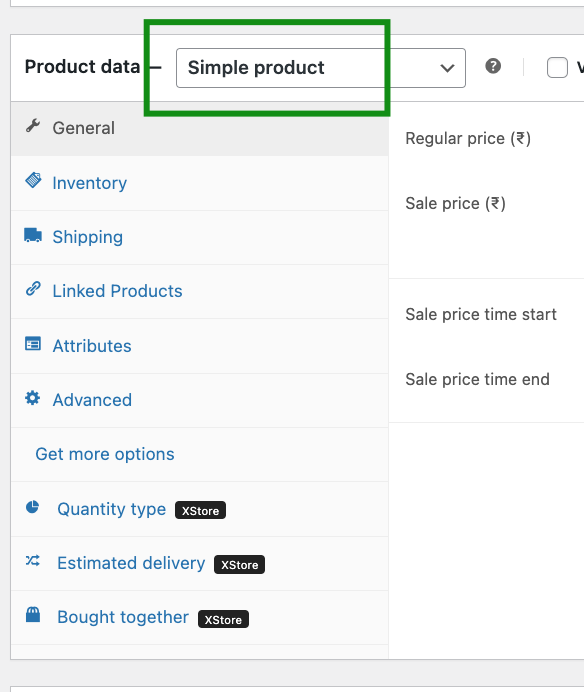The image size is (584, 692).
Task: Click the Advanced gear icon
Action: 33,398
